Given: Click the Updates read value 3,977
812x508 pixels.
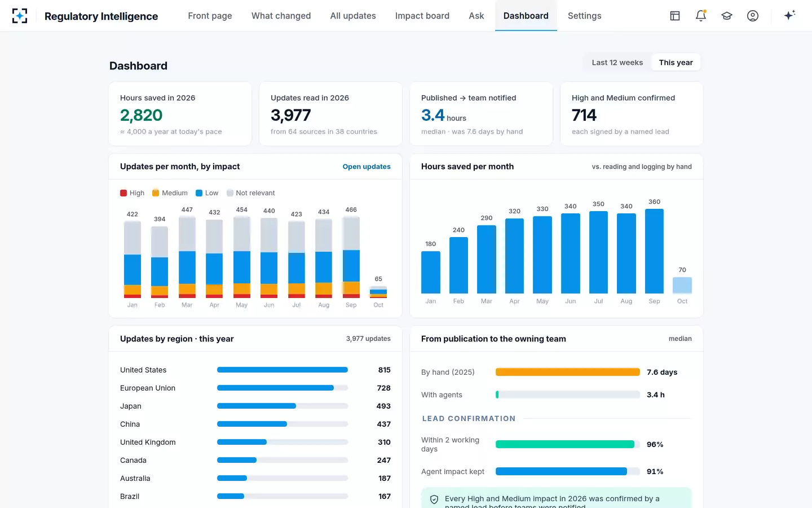Looking at the screenshot, I should (x=291, y=115).
